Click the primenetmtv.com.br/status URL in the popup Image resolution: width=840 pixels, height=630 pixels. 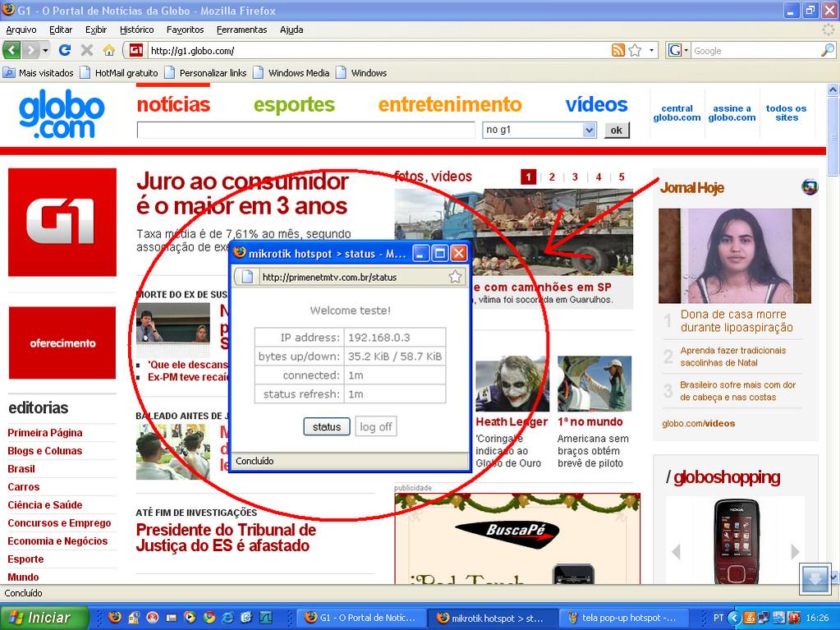pyautogui.click(x=329, y=278)
